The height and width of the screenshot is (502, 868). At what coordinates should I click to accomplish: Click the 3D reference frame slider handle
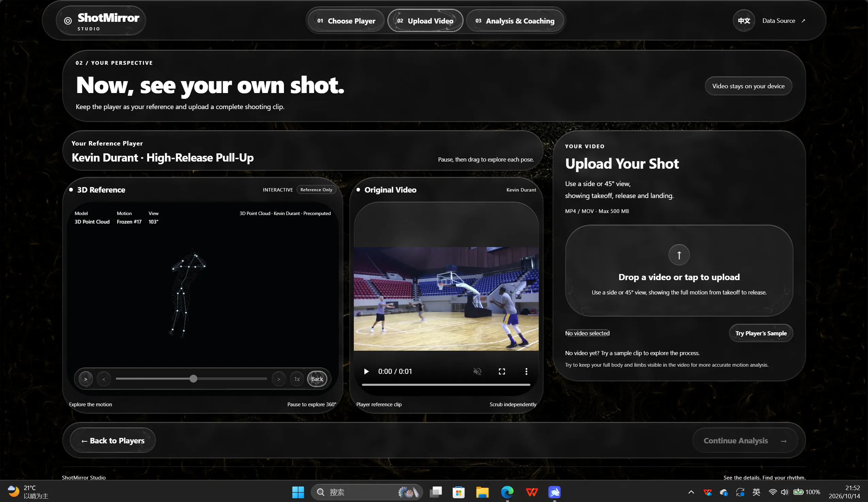(x=193, y=379)
